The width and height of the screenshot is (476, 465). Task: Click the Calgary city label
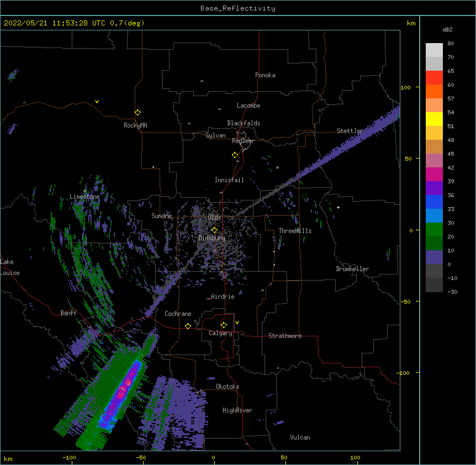tap(220, 333)
